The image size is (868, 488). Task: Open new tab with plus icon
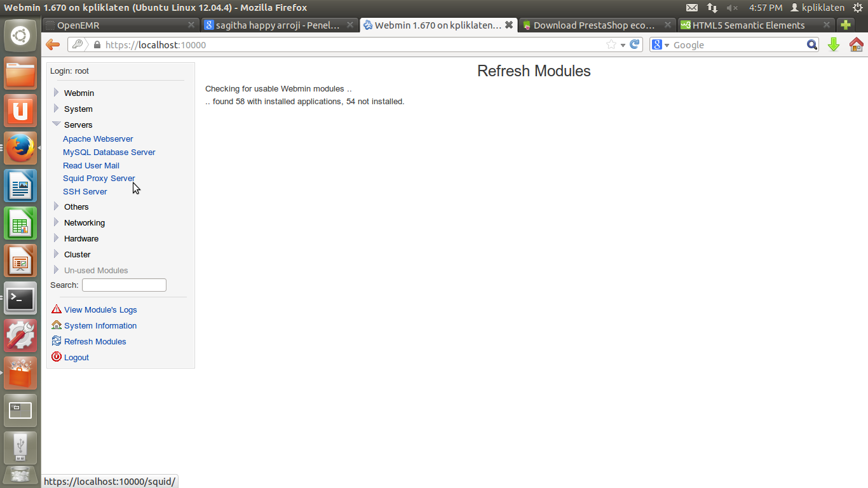(845, 25)
